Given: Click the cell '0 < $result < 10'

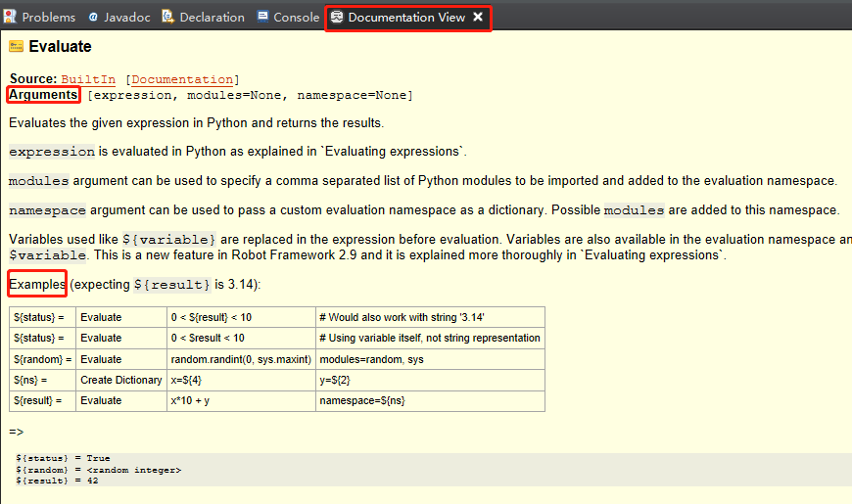Looking at the screenshot, I should click(x=241, y=338).
